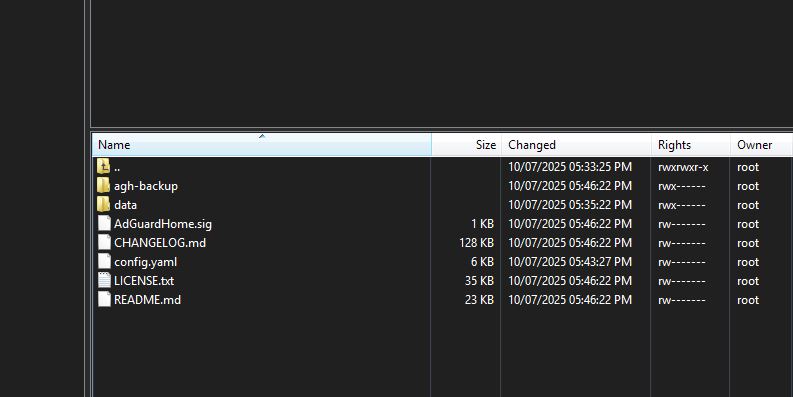Select the README.md file name
793x397 pixels.
pos(147,300)
